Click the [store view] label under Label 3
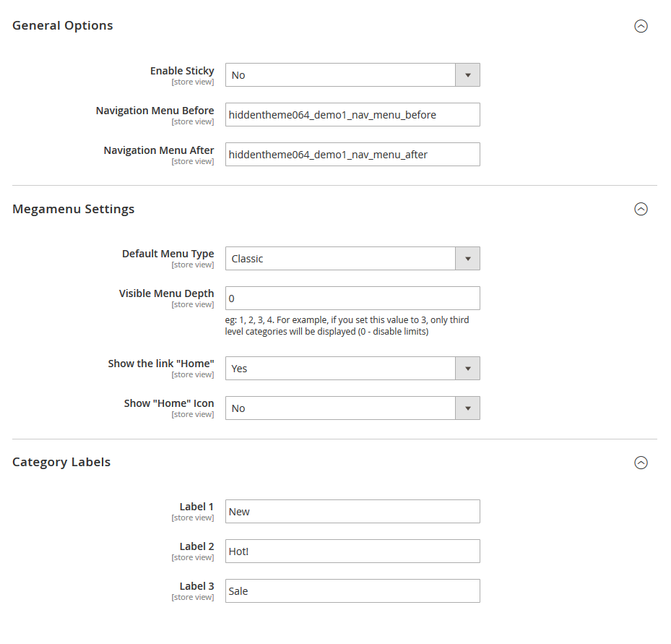The width and height of the screenshot is (671, 644). pyautogui.click(x=193, y=596)
